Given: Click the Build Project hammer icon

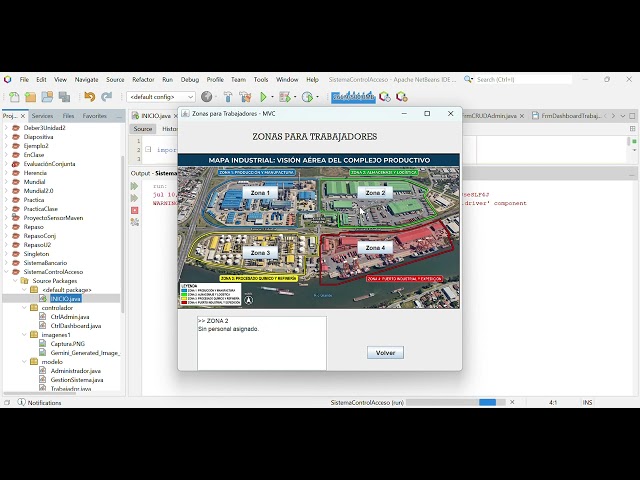Looking at the screenshot, I should 228,97.
